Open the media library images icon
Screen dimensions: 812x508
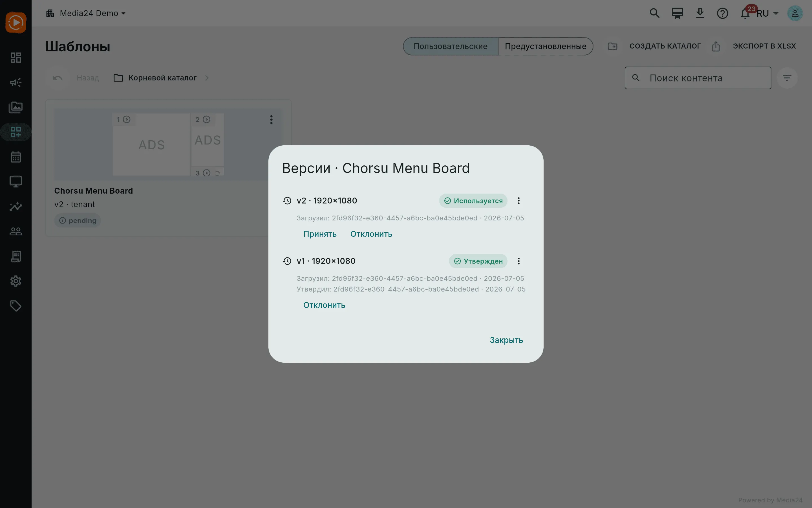[16, 107]
